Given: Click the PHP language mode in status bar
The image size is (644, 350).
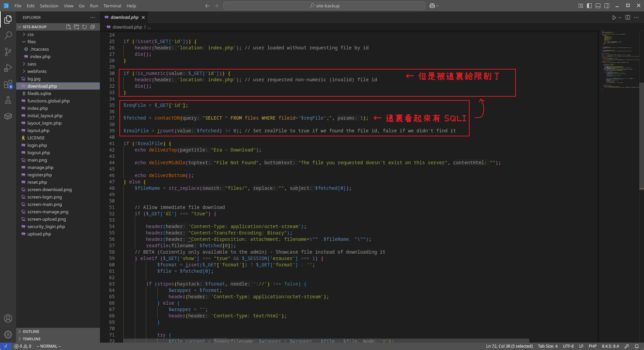Looking at the screenshot, I should point(592,346).
